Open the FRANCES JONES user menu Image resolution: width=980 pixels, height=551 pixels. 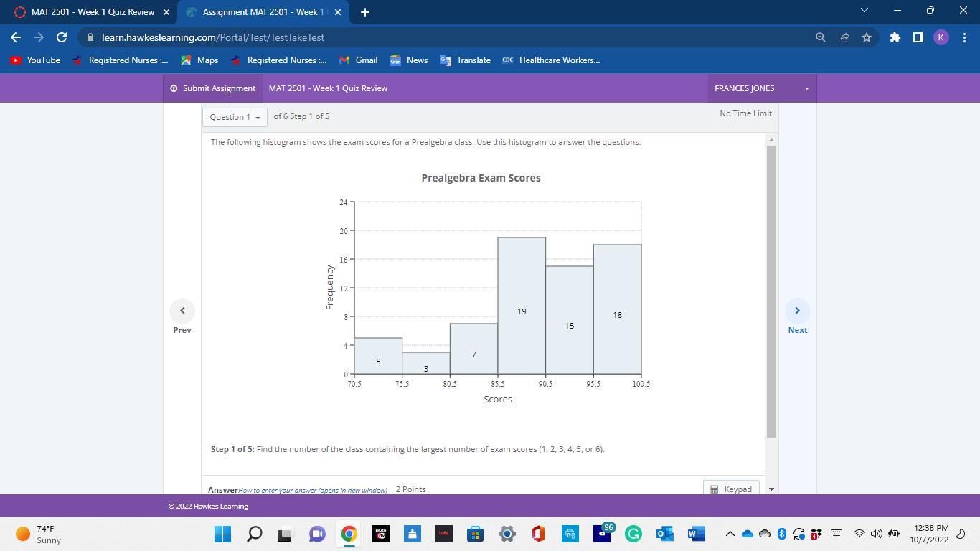tap(761, 88)
